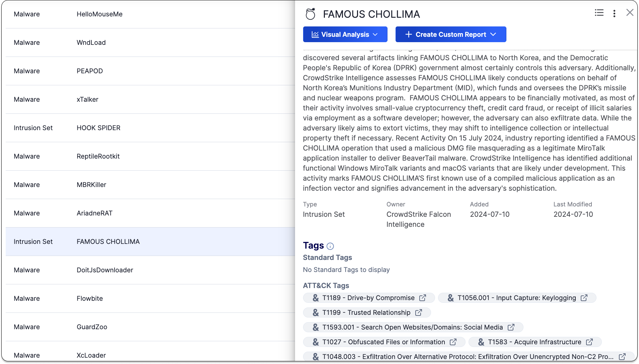The image size is (639, 364).
Task: Open external link for T1056.001 Keylogging tag
Action: tap(584, 298)
